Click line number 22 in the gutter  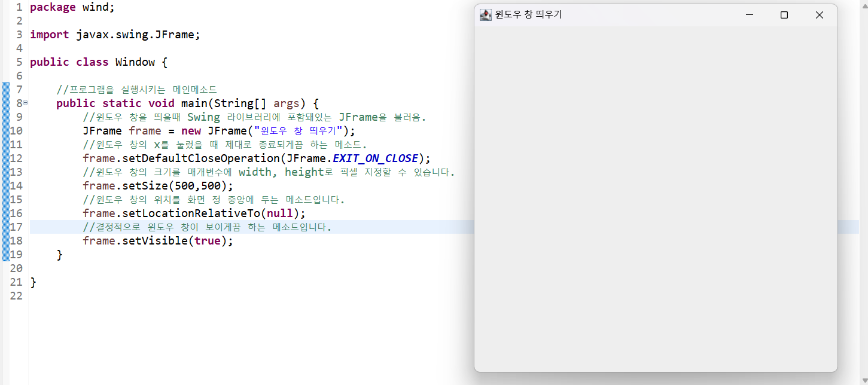coord(16,296)
